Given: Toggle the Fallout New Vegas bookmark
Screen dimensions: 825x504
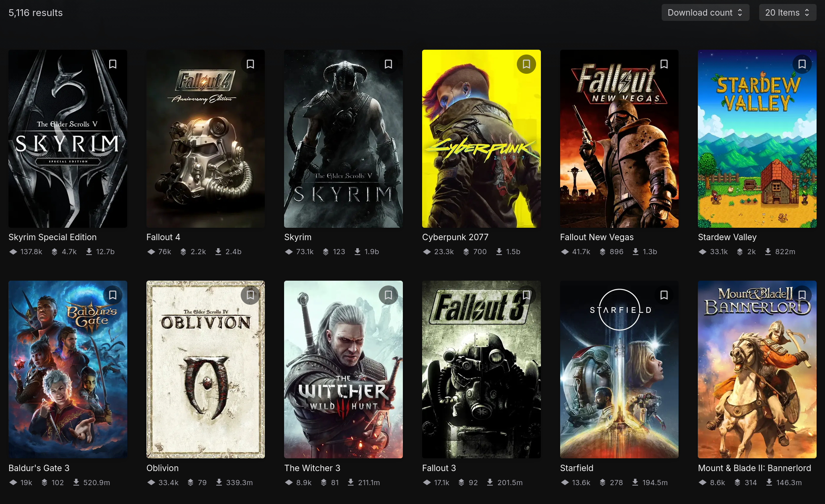Looking at the screenshot, I should [x=664, y=64].
